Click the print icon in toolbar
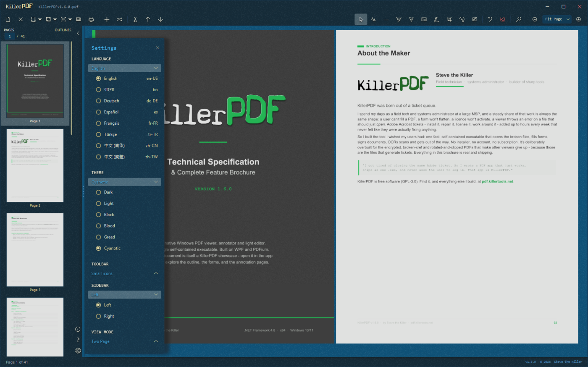The width and height of the screenshot is (588, 367). point(91,19)
